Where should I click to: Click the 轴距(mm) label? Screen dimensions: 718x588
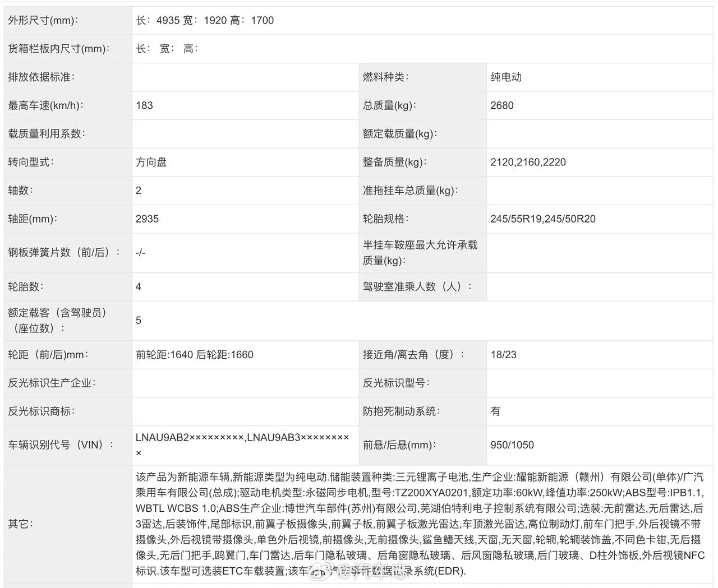(x=33, y=219)
